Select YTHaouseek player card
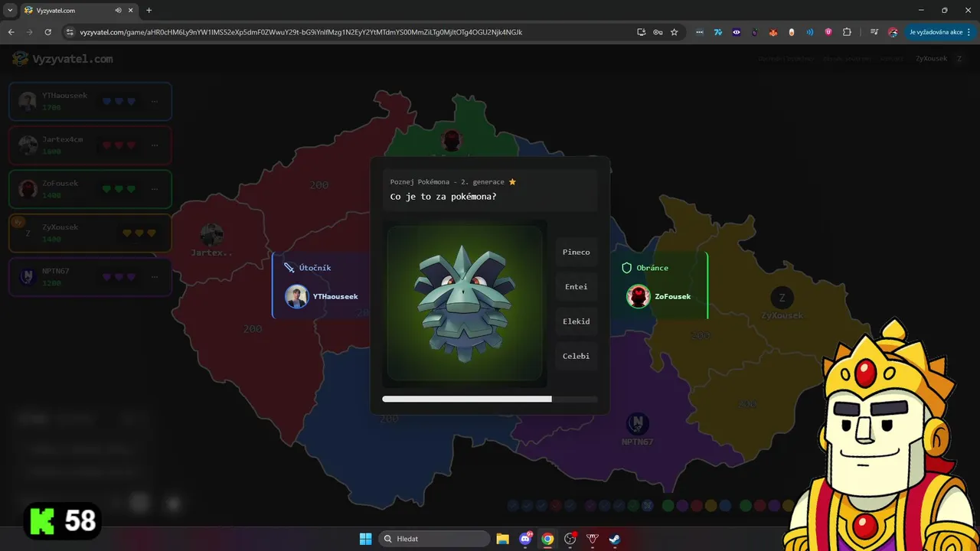 (90, 101)
